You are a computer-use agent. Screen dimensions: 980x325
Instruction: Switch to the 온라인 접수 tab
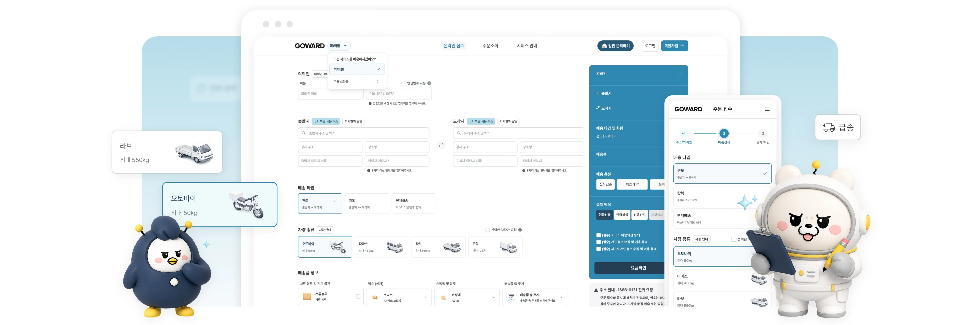pos(454,46)
